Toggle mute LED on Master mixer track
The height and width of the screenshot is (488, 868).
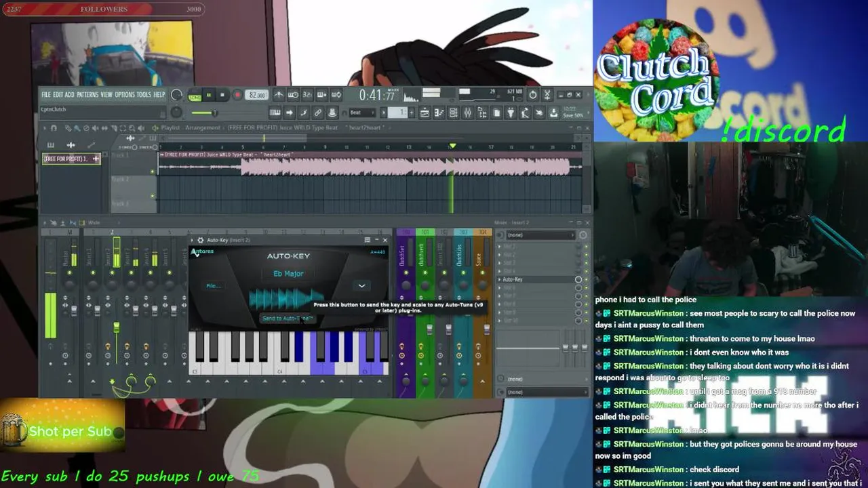coord(69,272)
